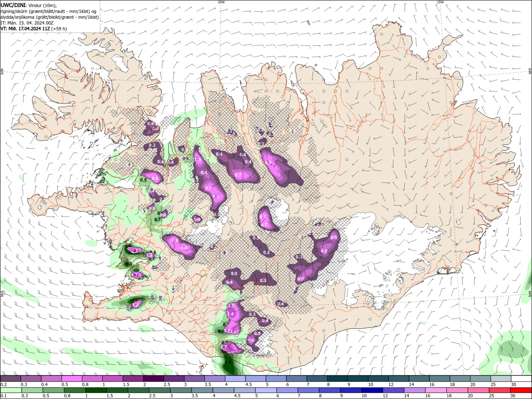Select the '(+59 h)' forecast offset text
This screenshot has height=399, width=532.
(x=59, y=29)
